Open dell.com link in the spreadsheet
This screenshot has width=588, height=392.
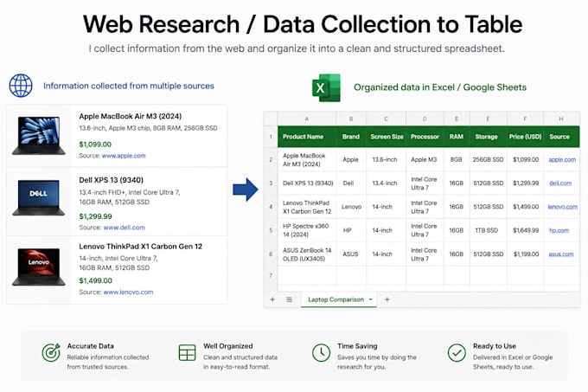(x=560, y=183)
